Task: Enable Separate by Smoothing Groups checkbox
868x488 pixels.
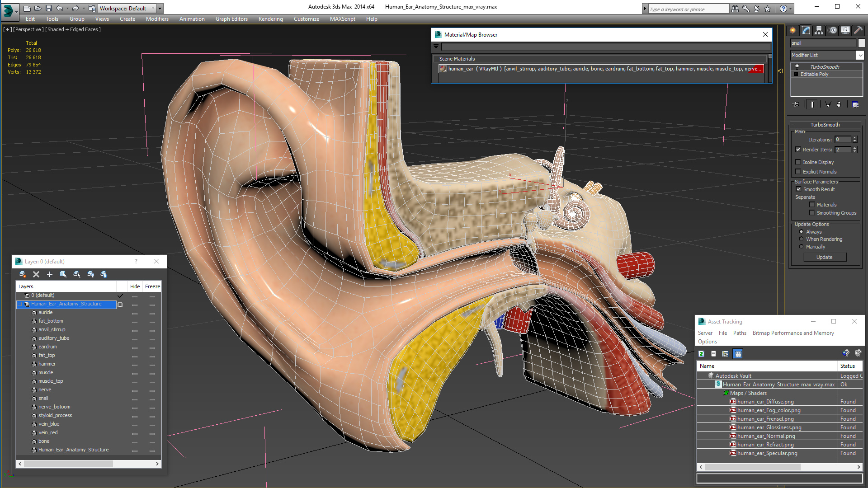Action: click(812, 213)
